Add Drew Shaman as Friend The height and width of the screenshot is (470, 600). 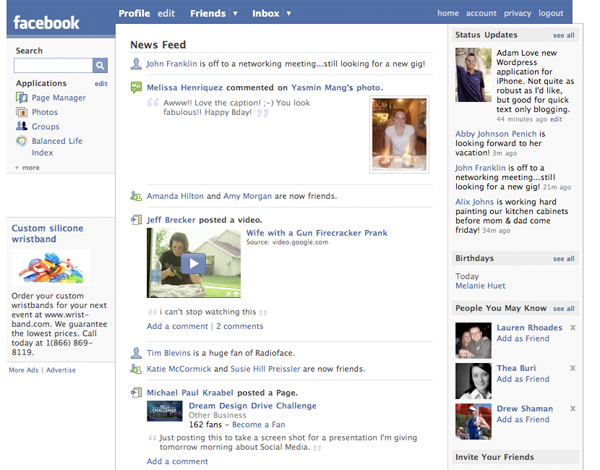(523, 419)
